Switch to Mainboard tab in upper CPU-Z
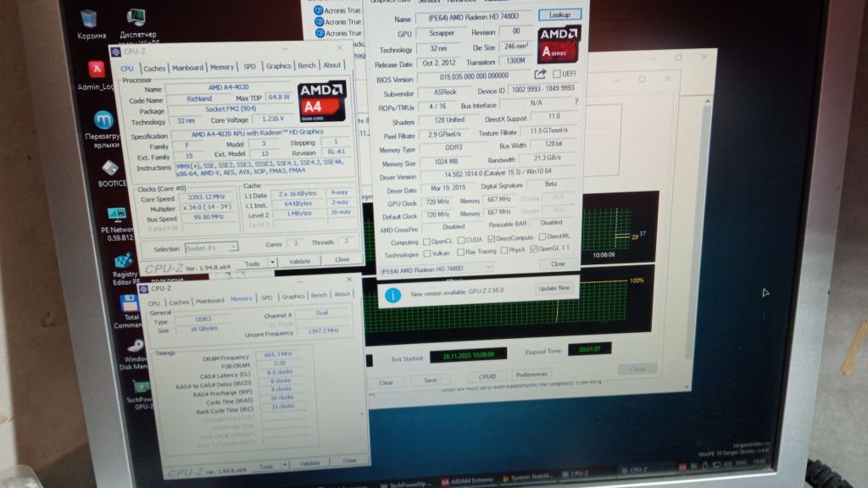 point(187,68)
